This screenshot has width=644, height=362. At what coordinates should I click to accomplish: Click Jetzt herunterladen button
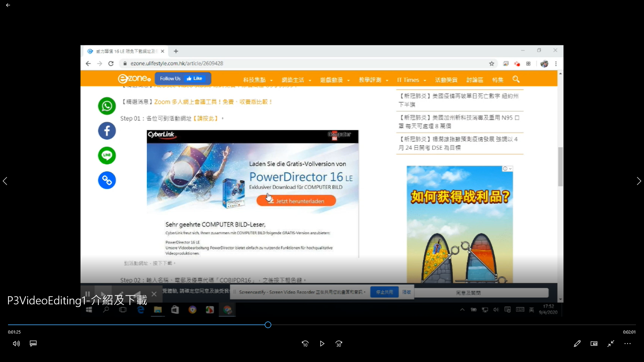(296, 201)
